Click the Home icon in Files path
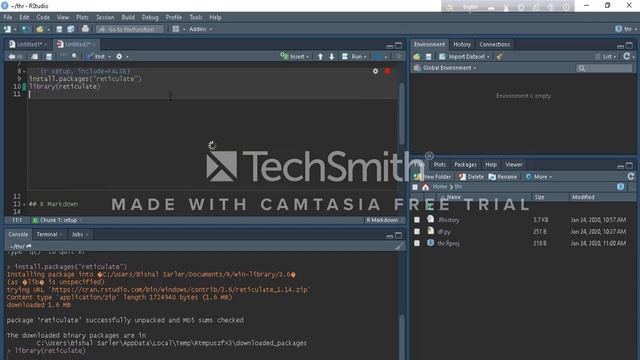The image size is (640, 360). tap(426, 187)
